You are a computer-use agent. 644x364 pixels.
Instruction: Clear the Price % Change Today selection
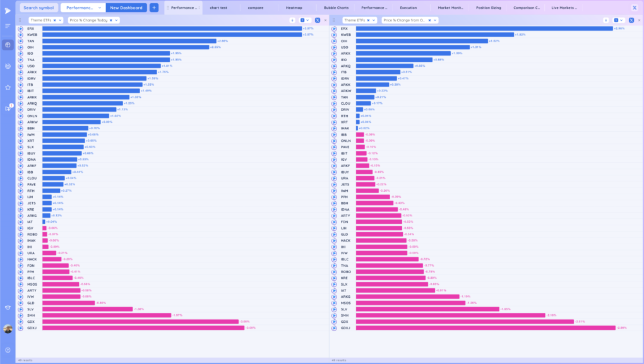click(x=110, y=20)
